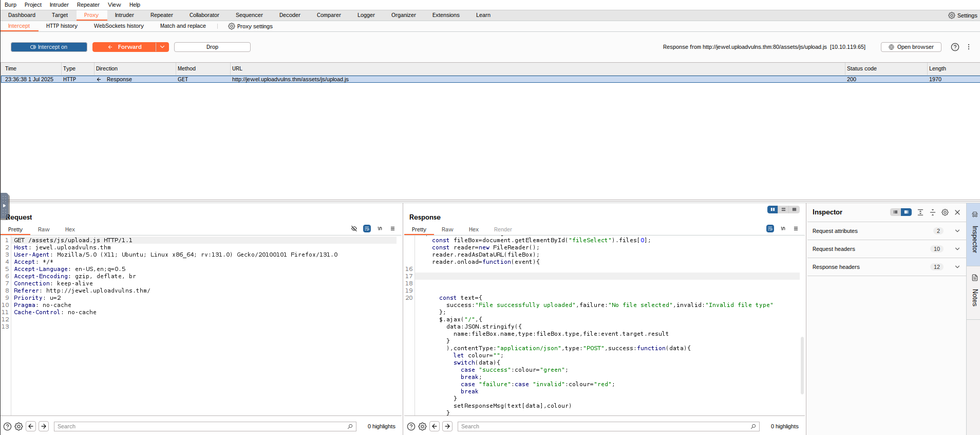980x435 pixels.
Task: Toggle hidden-items eye icon in Request panel
Action: (x=354, y=229)
